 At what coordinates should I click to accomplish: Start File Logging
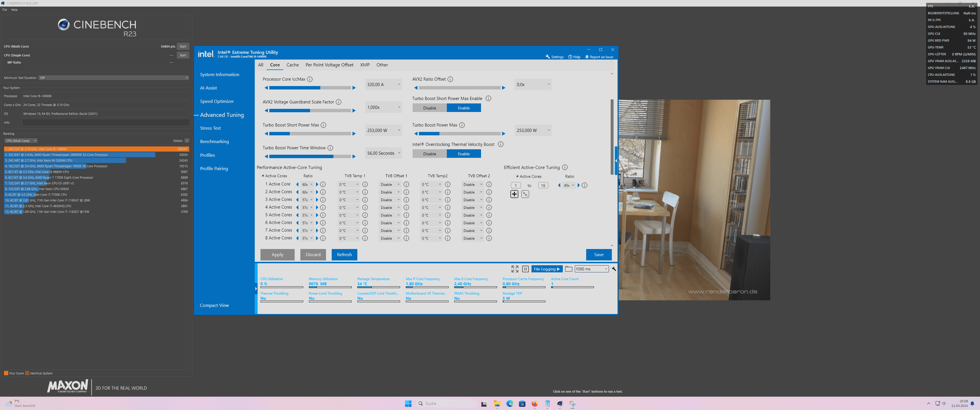click(547, 269)
